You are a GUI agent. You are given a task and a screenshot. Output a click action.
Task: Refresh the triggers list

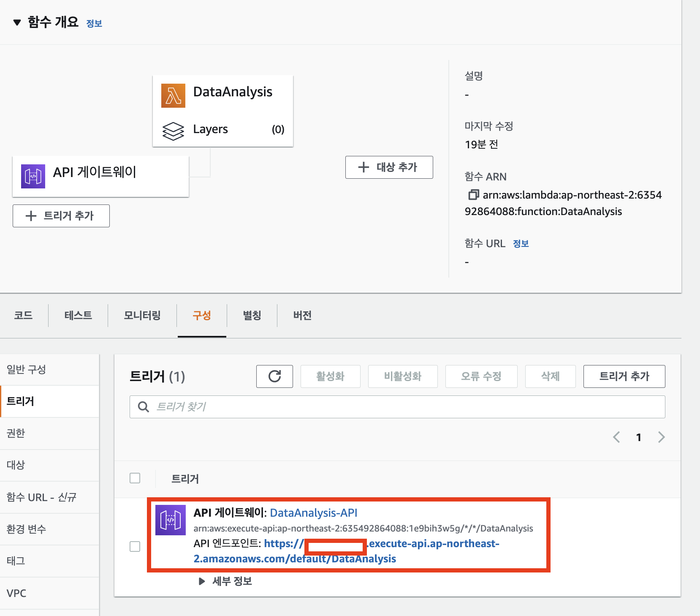pyautogui.click(x=274, y=376)
